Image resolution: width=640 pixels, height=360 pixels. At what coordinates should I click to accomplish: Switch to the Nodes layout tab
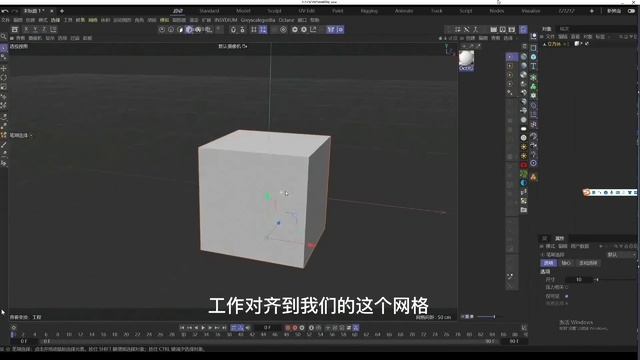[497, 11]
